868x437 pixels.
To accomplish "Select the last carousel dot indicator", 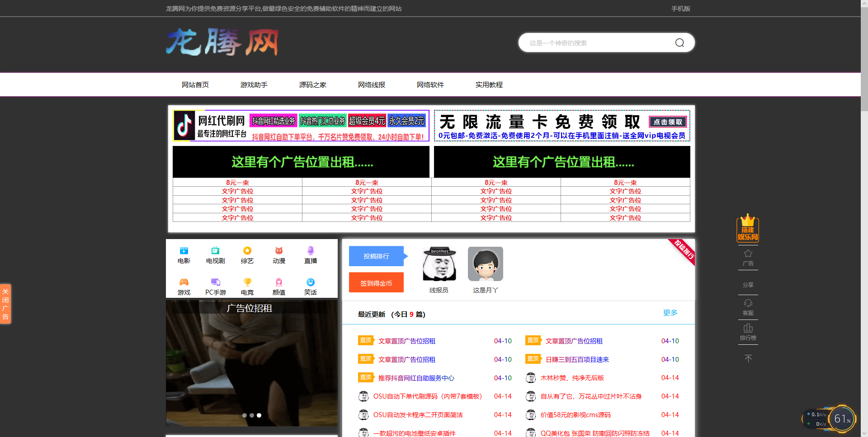I will click(259, 415).
